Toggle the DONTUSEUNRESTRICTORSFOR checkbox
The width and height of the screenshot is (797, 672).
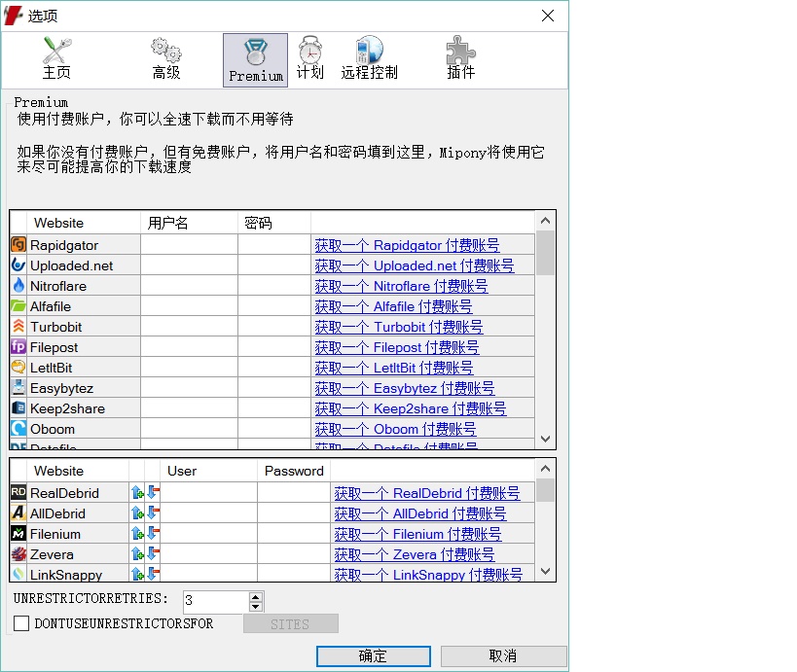pos(21,623)
